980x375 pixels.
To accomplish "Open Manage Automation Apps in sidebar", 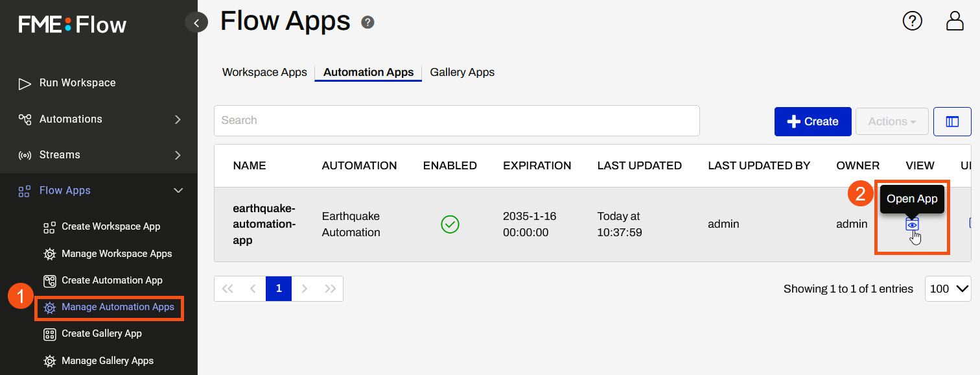I will 117,307.
